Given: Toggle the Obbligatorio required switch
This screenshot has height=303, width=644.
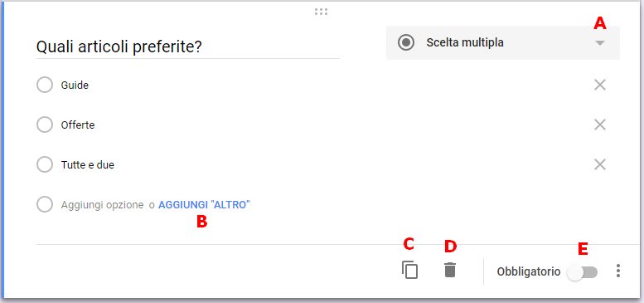Looking at the screenshot, I should (x=583, y=271).
